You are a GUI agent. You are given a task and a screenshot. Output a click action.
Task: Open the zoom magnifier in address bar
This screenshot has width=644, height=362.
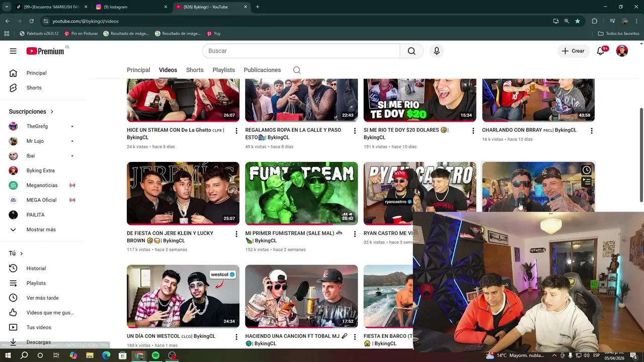567,21
